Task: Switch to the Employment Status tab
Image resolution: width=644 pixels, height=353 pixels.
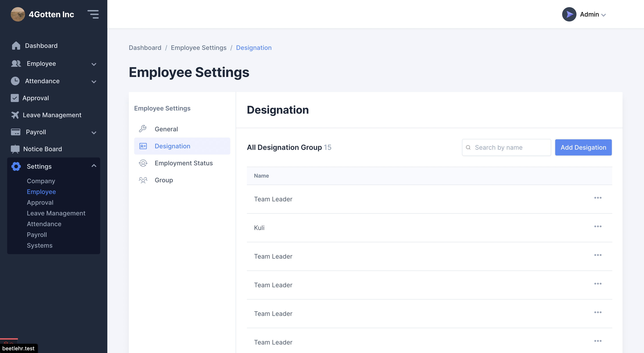Action: pos(182,163)
